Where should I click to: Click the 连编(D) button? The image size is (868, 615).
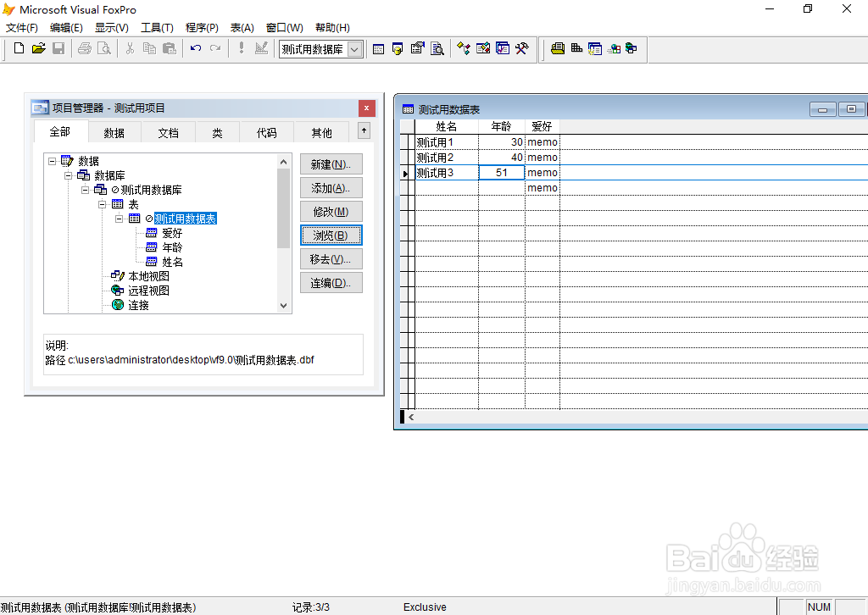(x=331, y=283)
